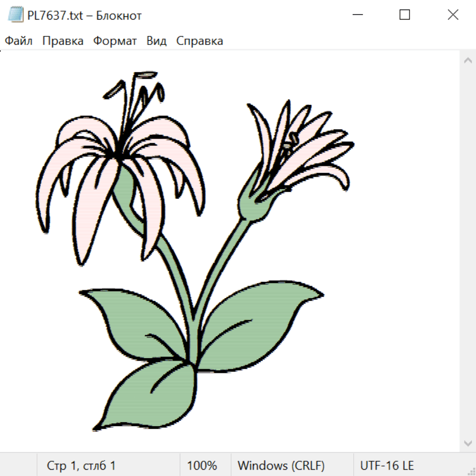The height and width of the screenshot is (476, 476).
Task: Open the Вид menu
Action: click(156, 41)
